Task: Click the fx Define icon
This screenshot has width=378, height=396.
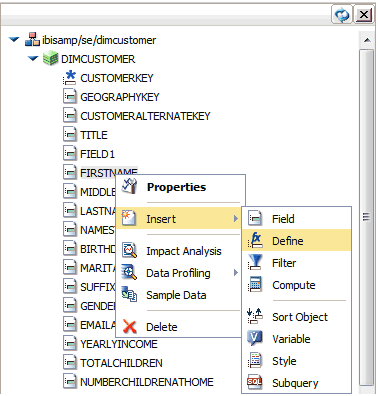Action: coord(255,240)
